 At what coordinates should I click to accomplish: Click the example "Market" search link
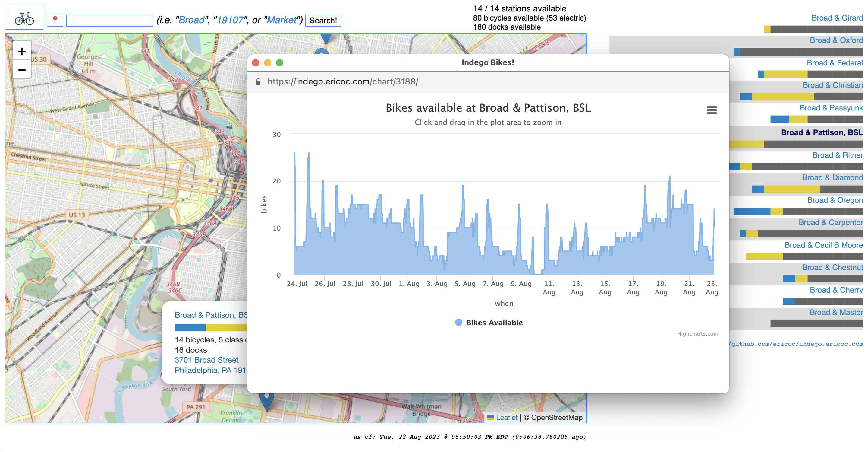(x=281, y=20)
